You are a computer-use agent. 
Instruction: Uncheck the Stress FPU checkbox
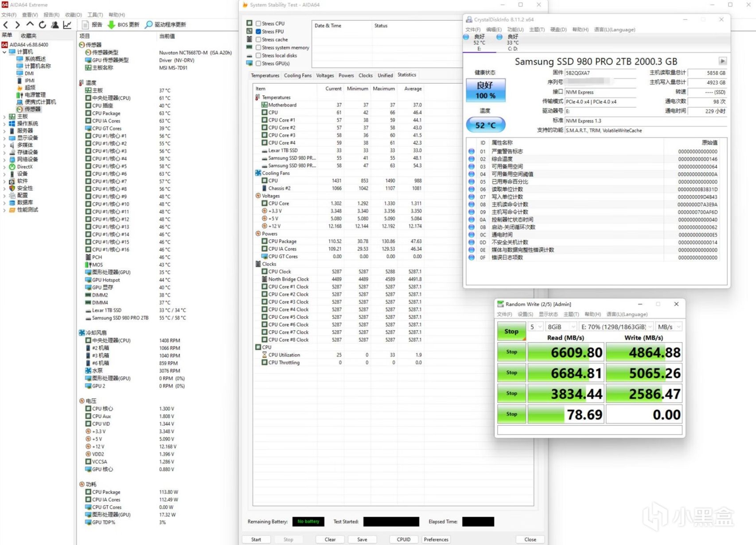(x=258, y=31)
